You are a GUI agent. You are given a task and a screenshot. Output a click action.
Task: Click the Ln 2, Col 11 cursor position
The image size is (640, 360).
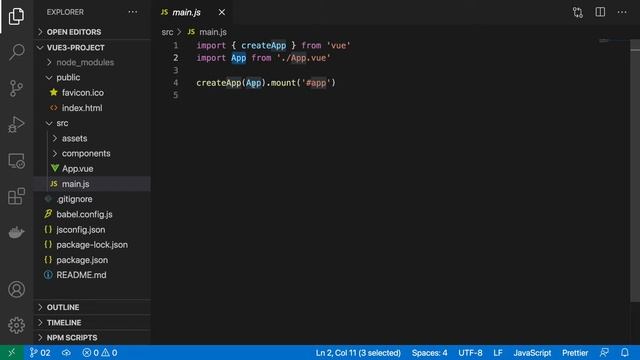[x=358, y=353]
